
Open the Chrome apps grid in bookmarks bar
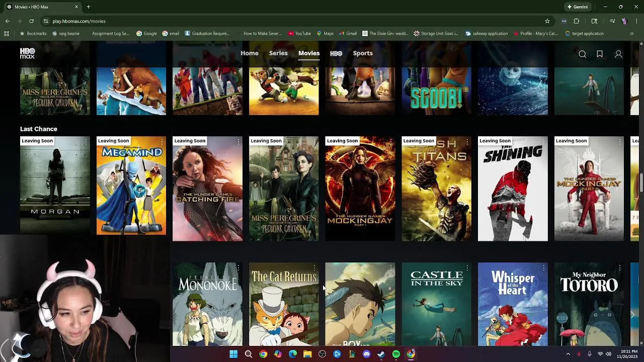point(7,34)
